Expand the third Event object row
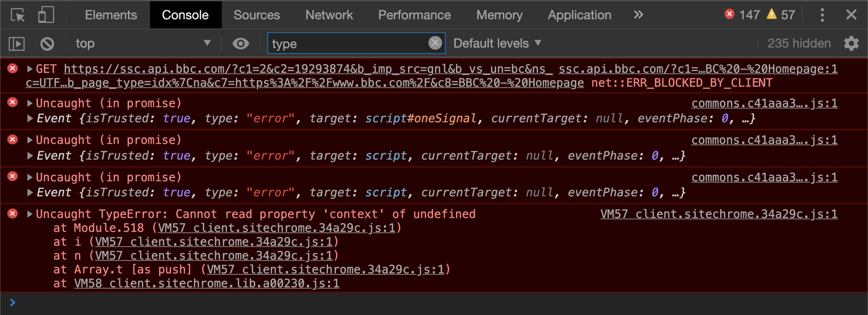868x315 pixels. (x=30, y=192)
